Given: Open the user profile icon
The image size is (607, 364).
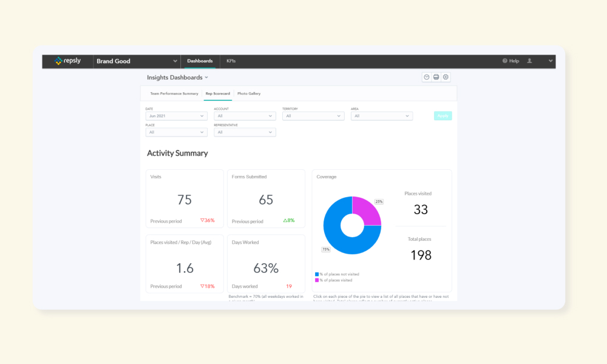Looking at the screenshot, I should [x=529, y=61].
